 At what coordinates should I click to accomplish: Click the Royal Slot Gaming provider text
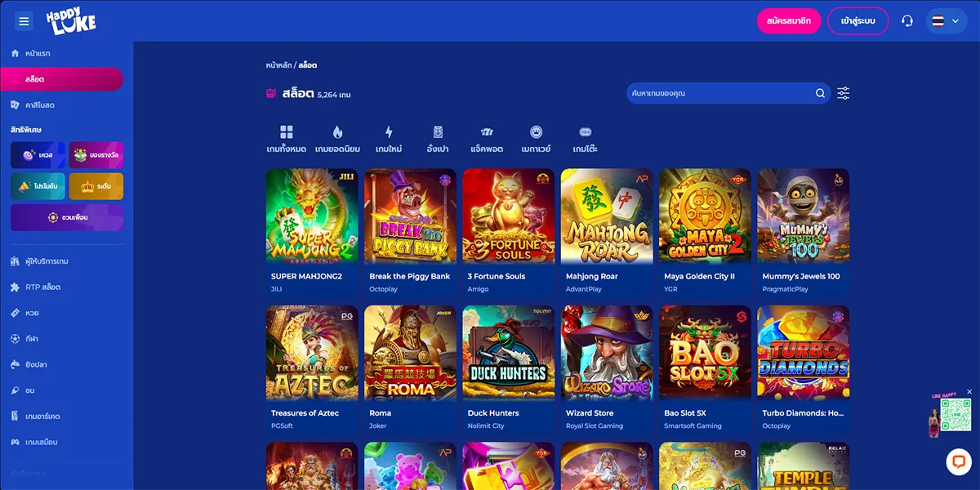click(x=595, y=425)
